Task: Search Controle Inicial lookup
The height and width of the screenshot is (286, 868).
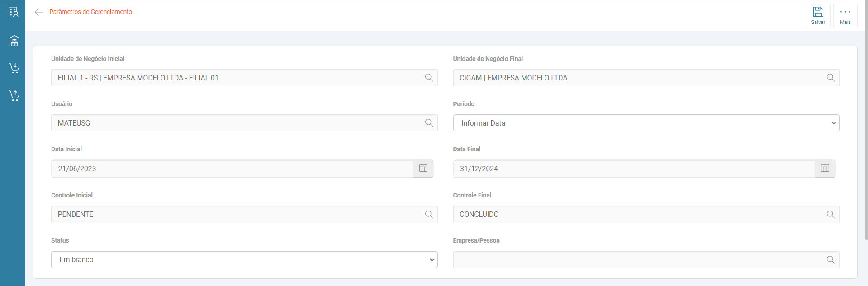Action: pos(429,215)
